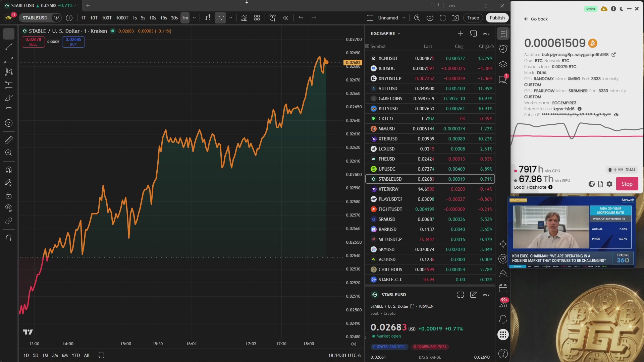This screenshot has height=362, width=644.
Task: Open the Fibonacci retracement tools
Action: pyautogui.click(x=9, y=59)
